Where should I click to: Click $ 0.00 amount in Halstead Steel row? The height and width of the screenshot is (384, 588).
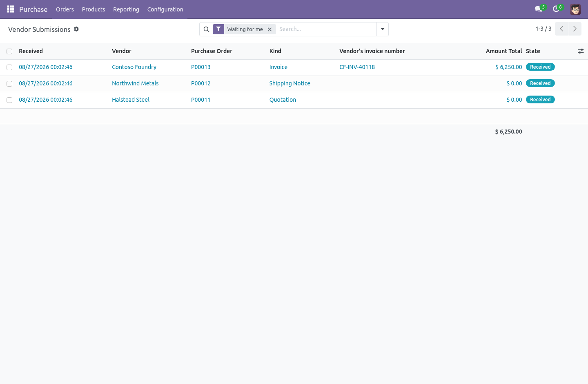[x=514, y=100]
